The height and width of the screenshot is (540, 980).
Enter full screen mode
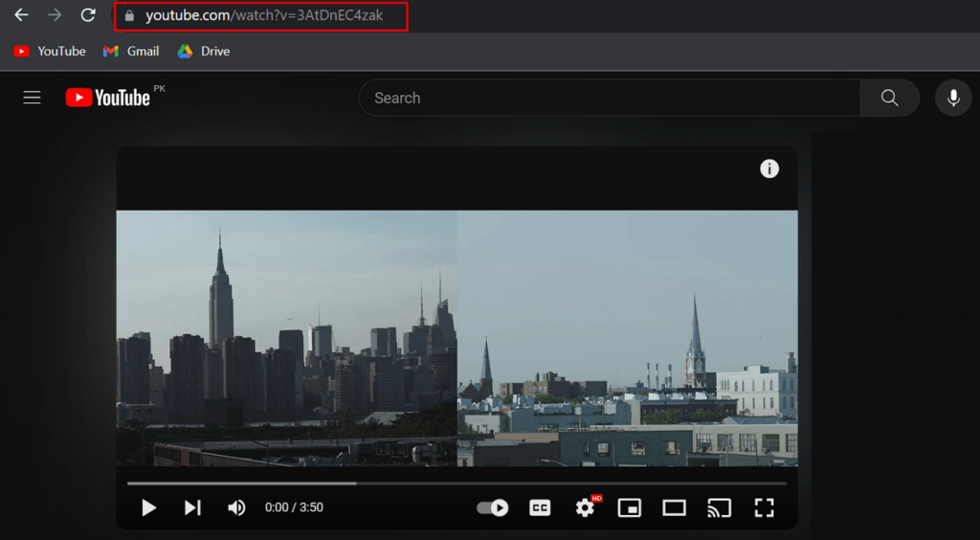[764, 507]
